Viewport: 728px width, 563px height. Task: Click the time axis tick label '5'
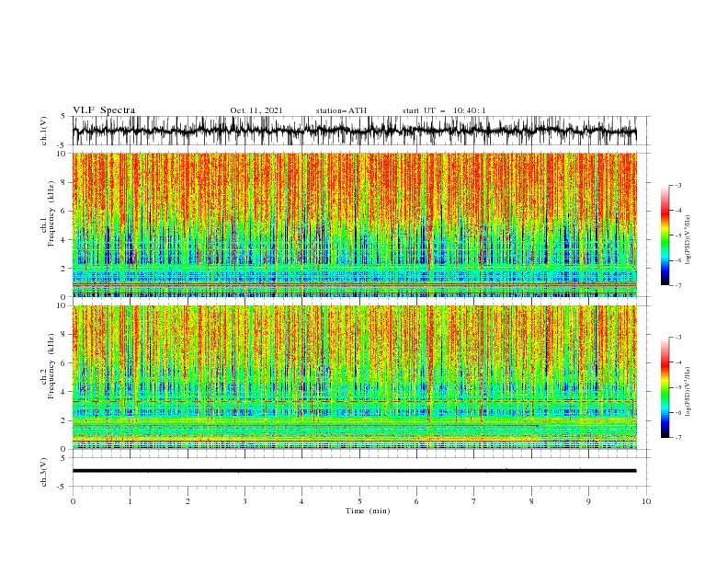pyautogui.click(x=359, y=501)
